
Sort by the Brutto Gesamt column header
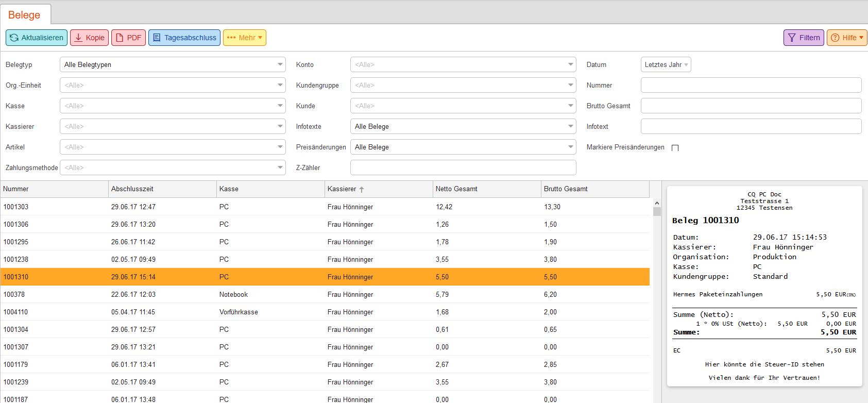566,189
